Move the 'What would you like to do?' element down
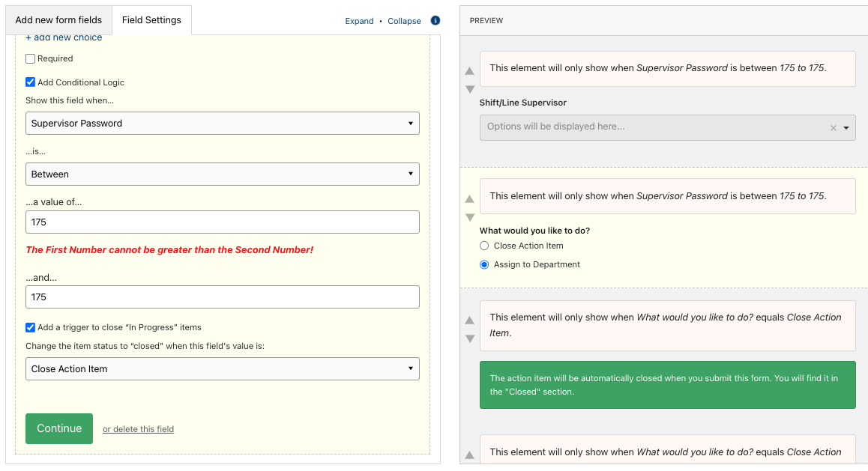Viewport: 868px width, 471px height. [x=469, y=217]
